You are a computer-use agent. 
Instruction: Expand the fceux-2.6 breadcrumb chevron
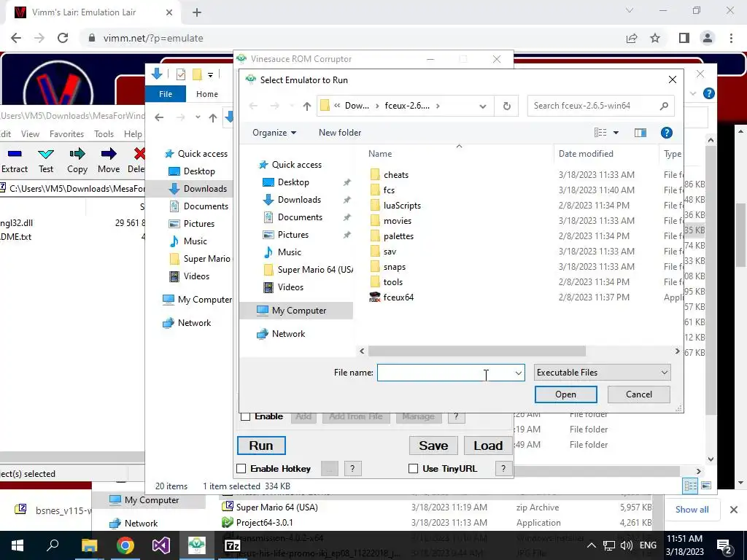[x=438, y=106]
